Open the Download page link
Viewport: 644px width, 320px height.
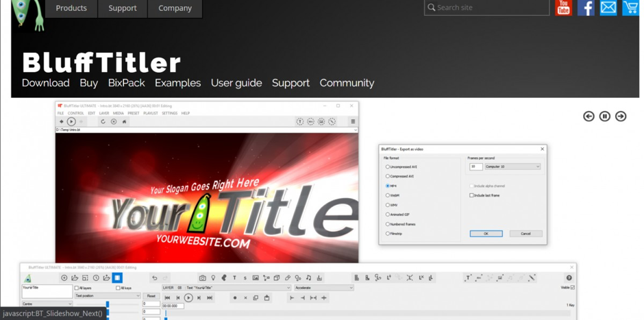tap(46, 83)
